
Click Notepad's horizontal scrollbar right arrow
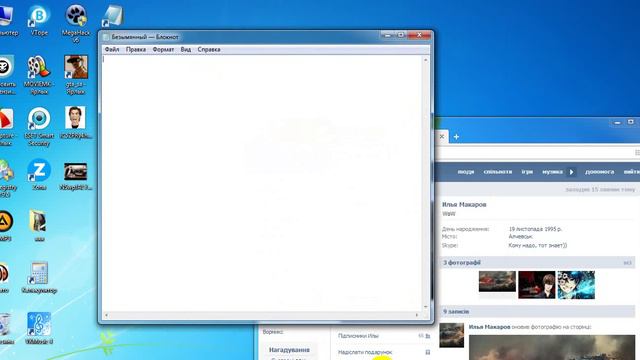417,315
